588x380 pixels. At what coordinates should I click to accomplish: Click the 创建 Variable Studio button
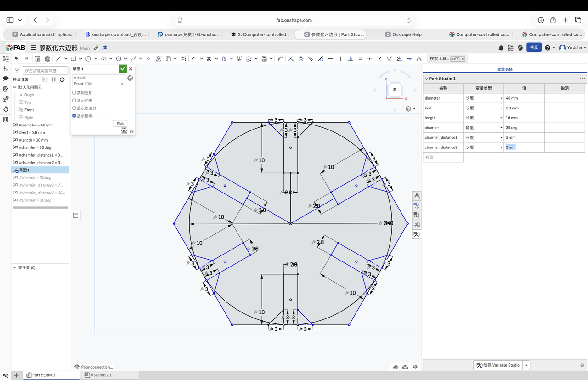pos(498,365)
